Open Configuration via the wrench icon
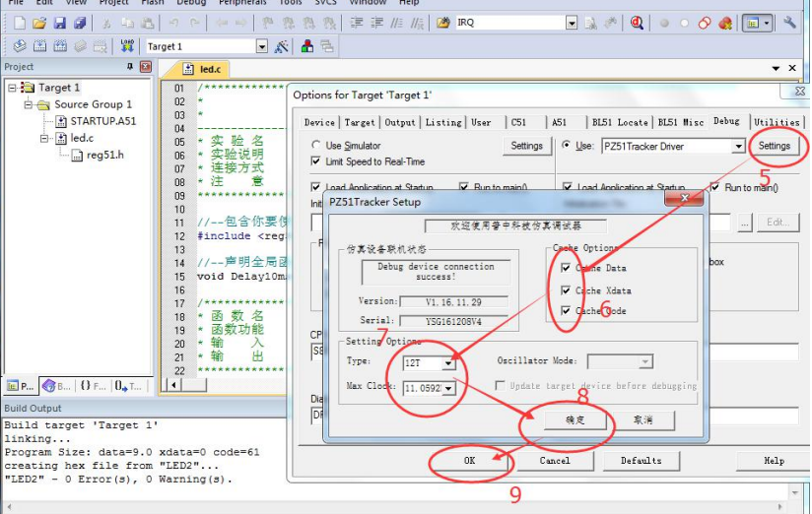The width and height of the screenshot is (812, 514). pos(789,23)
